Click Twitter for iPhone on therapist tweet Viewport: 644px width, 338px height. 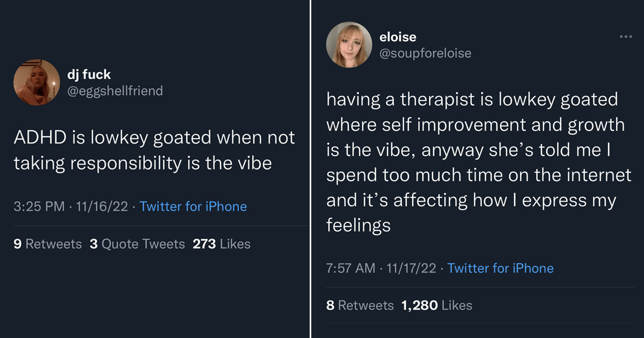click(x=500, y=268)
